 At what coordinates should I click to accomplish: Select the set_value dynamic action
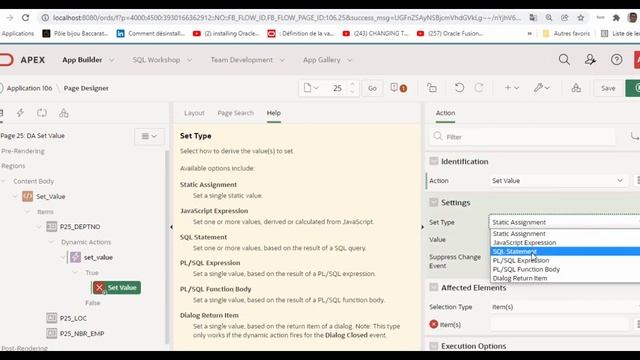click(98, 258)
